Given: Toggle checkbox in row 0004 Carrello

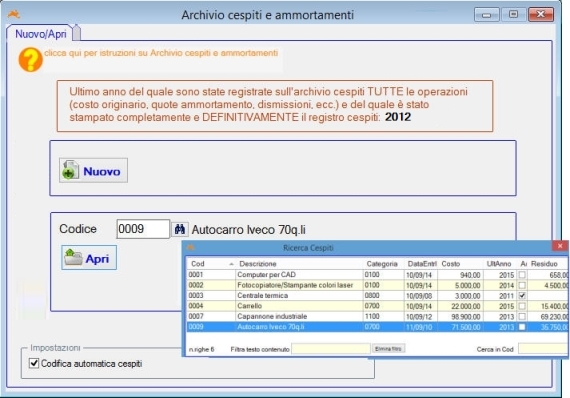Looking at the screenshot, I should [522, 306].
